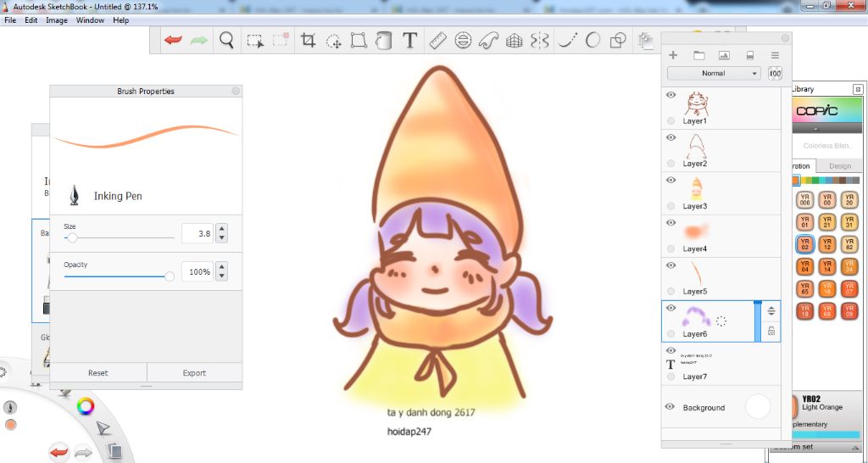Click Export in Brush Properties

tap(194, 373)
